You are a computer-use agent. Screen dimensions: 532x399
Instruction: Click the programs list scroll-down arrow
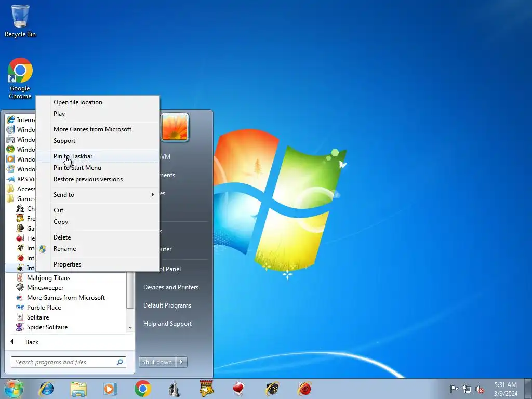point(130,327)
